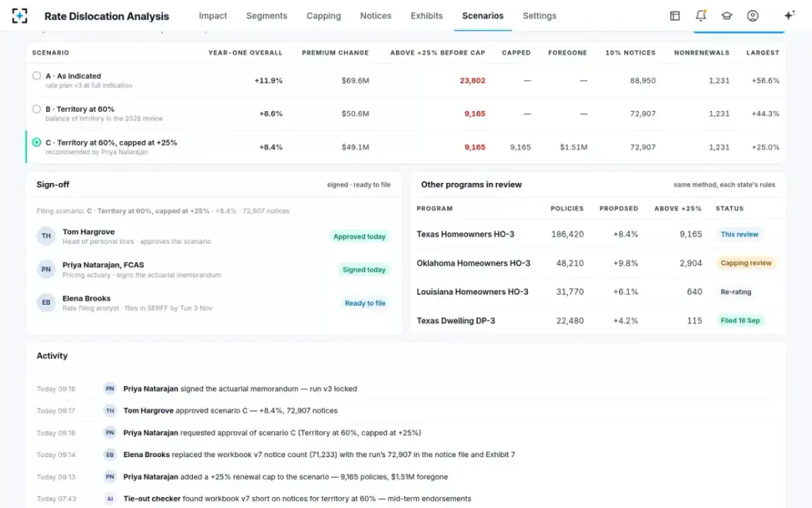This screenshot has height=508, width=812.
Task: Click the 23,802 value for scenario A
Action: click(x=472, y=81)
